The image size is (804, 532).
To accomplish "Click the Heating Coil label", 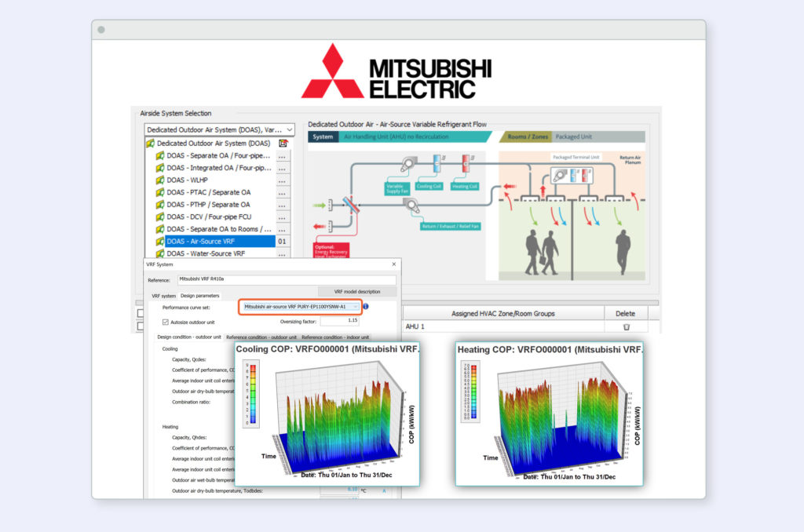I will point(465,187).
